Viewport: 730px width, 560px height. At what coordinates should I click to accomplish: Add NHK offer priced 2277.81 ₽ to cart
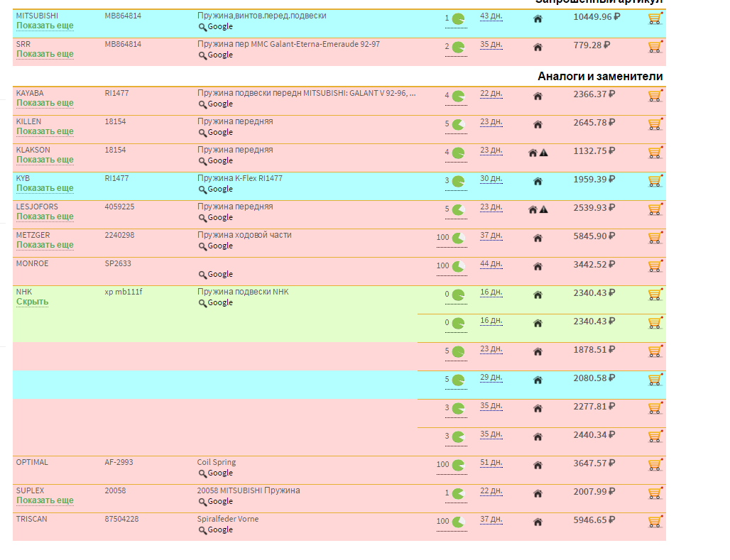tap(655, 408)
